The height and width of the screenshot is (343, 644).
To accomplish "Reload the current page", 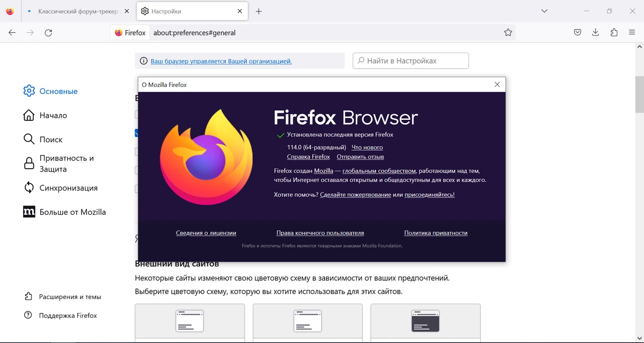I will click(48, 33).
